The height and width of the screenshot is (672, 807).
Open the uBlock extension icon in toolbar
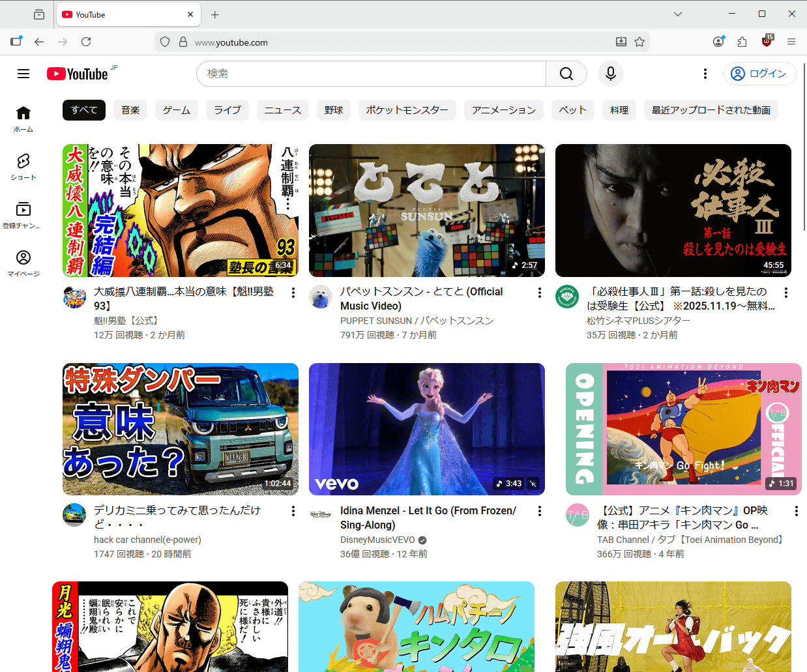click(x=767, y=42)
